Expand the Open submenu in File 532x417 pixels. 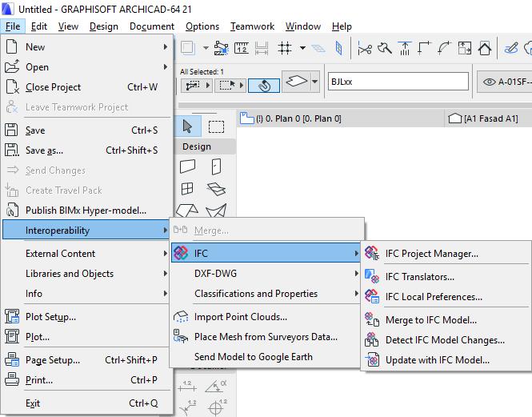87,67
